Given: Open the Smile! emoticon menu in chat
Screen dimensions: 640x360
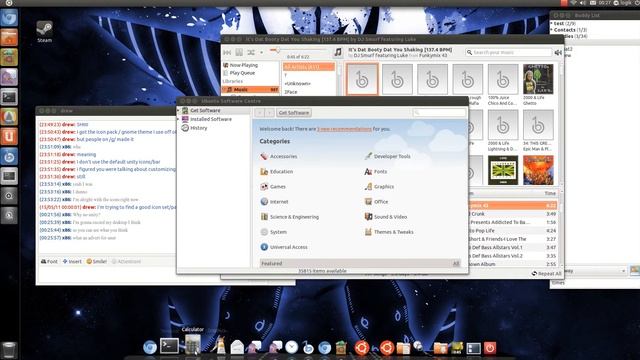Looking at the screenshot, I should click(x=96, y=261).
